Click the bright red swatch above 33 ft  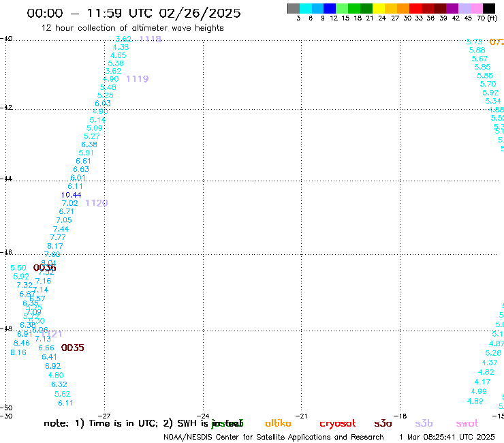tap(415, 8)
